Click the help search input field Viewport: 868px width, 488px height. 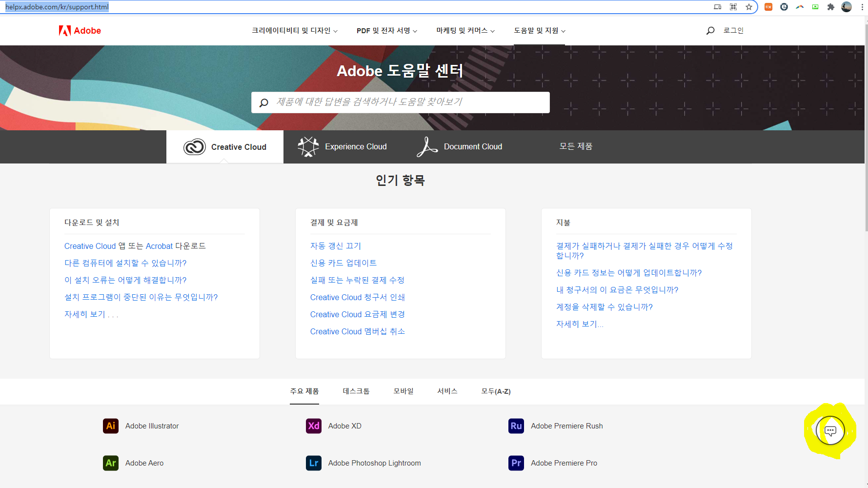(x=401, y=102)
